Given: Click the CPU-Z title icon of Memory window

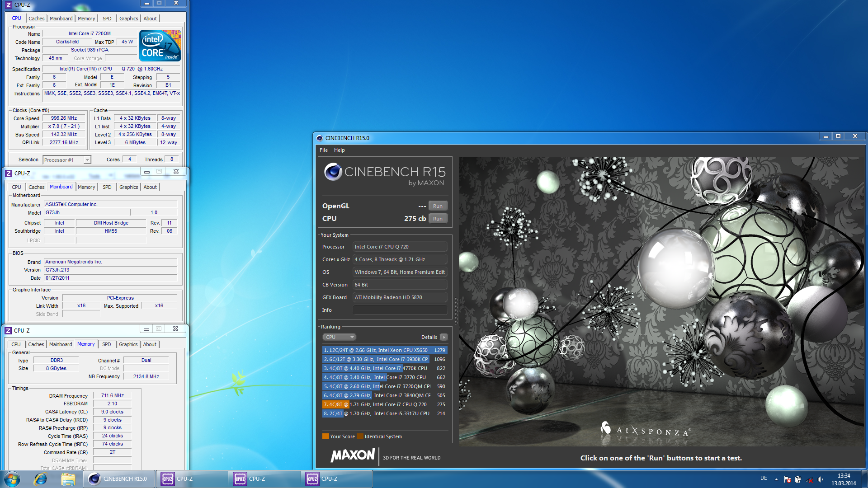Looking at the screenshot, I should click(8, 331).
